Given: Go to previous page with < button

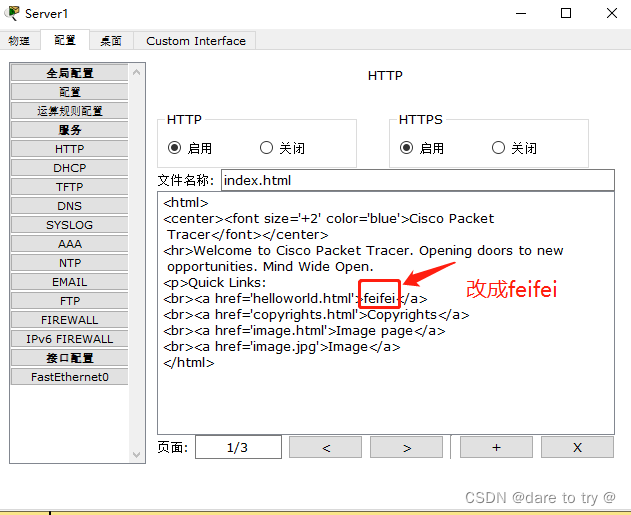Looking at the screenshot, I should coord(326,447).
